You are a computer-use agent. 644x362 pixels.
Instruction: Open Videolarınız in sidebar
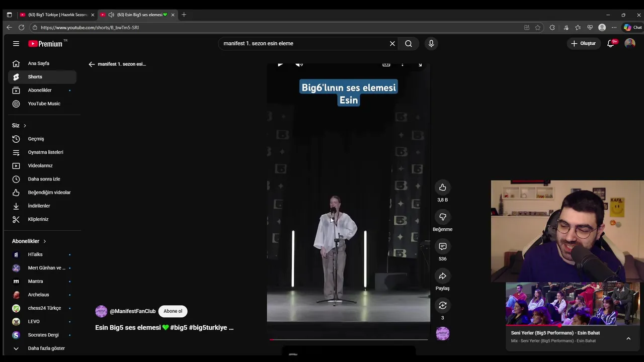[x=42, y=166]
